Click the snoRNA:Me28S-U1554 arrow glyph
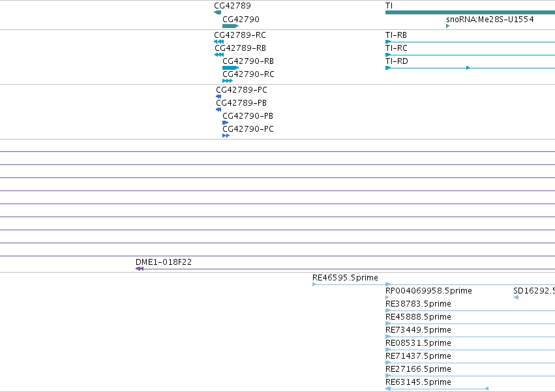The width and height of the screenshot is (555, 392). pos(448,26)
